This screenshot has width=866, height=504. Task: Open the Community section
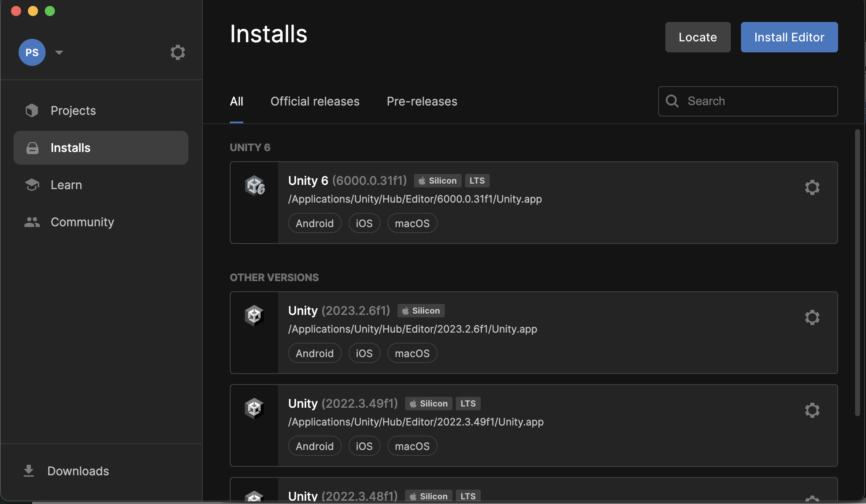(x=82, y=222)
